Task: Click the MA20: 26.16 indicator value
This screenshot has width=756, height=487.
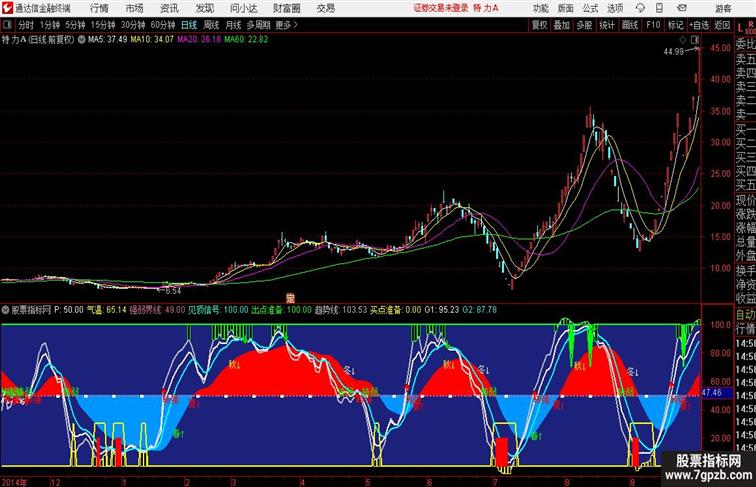Action: coord(199,40)
